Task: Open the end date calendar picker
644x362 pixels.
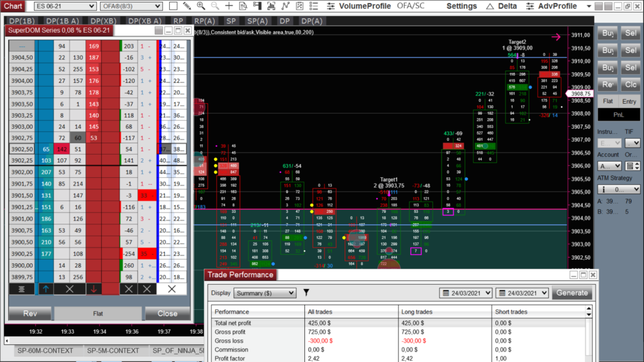Action: pos(522,293)
